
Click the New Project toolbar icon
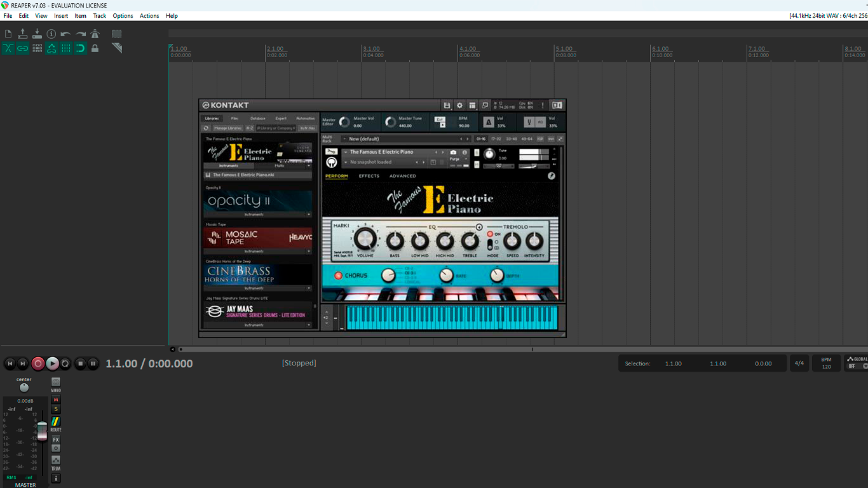coord(8,34)
